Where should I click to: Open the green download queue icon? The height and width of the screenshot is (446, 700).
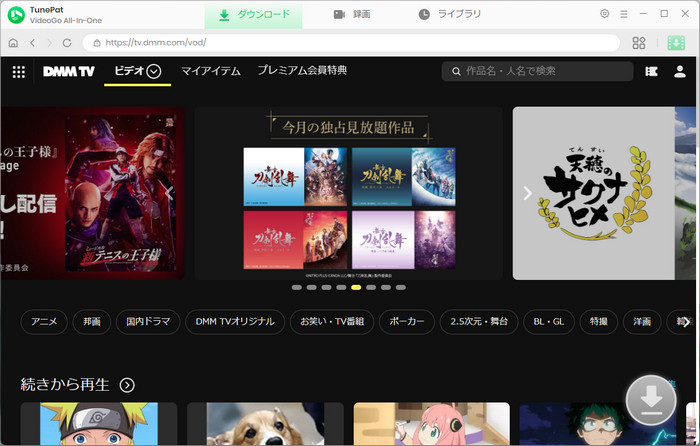(676, 43)
